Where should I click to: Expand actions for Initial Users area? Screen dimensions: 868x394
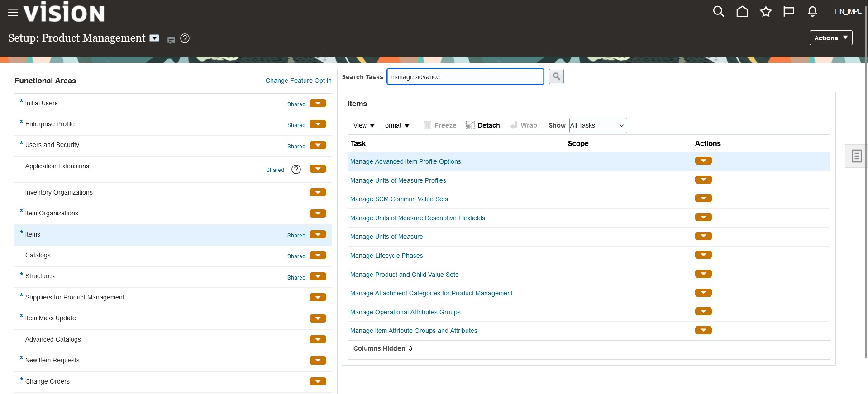pos(318,103)
